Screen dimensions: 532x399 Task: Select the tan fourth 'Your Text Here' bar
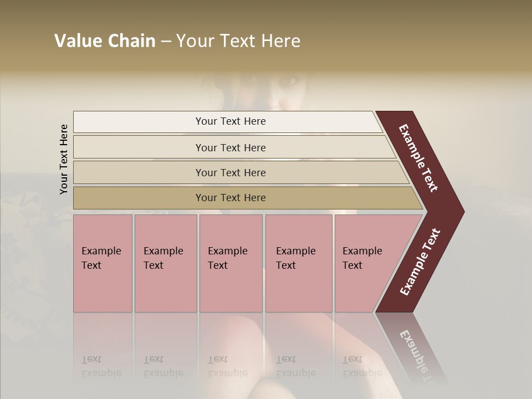(x=230, y=198)
